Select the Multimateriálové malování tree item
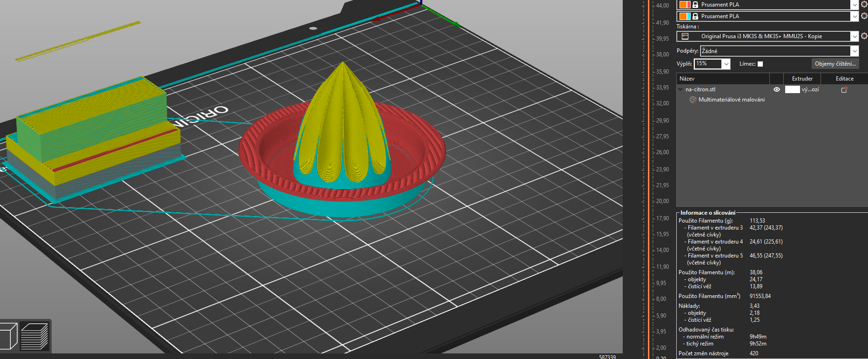 click(x=731, y=100)
